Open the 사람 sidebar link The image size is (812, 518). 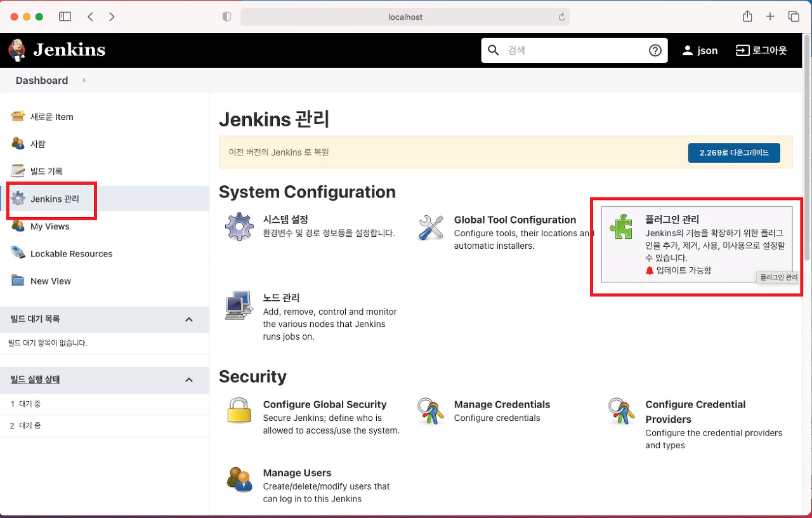click(38, 144)
